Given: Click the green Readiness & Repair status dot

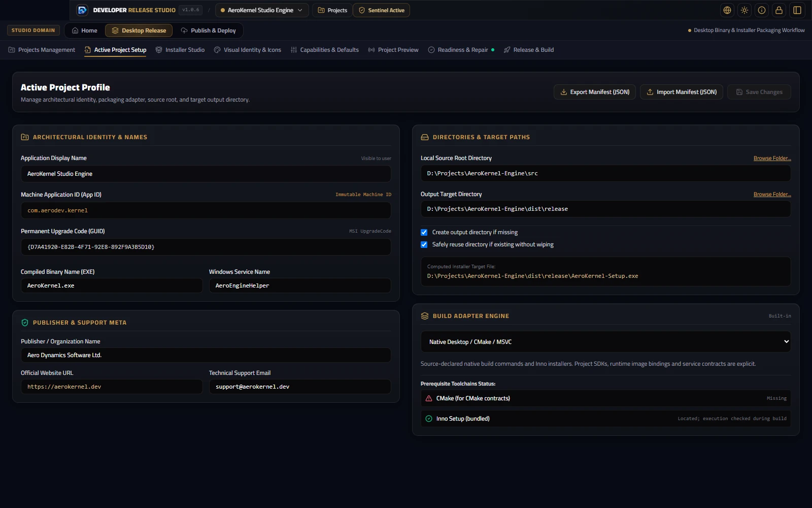Looking at the screenshot, I should click(x=493, y=50).
